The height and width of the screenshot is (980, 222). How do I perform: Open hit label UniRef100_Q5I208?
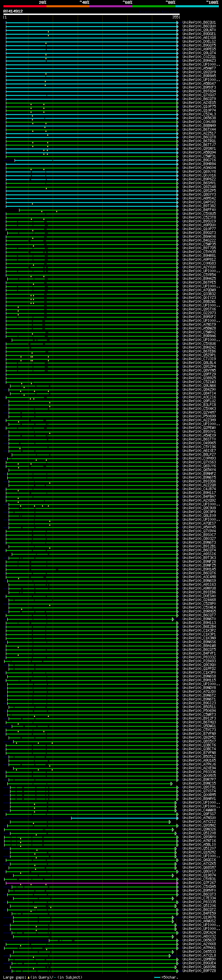point(199,833)
